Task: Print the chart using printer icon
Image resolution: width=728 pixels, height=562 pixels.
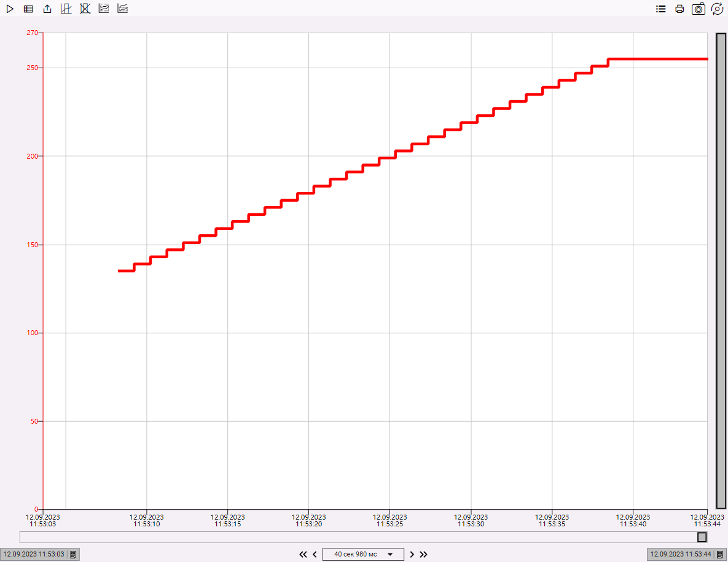Action: (x=679, y=9)
